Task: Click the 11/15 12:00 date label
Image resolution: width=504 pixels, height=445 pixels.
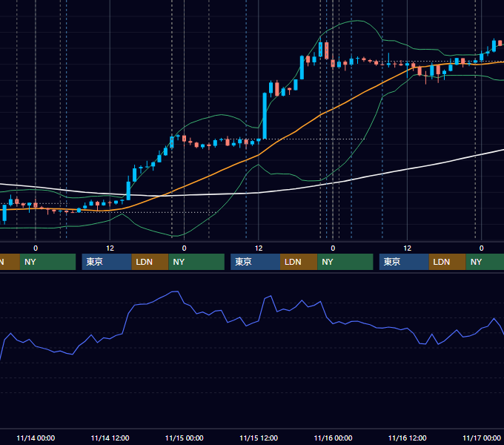Action: point(259,438)
